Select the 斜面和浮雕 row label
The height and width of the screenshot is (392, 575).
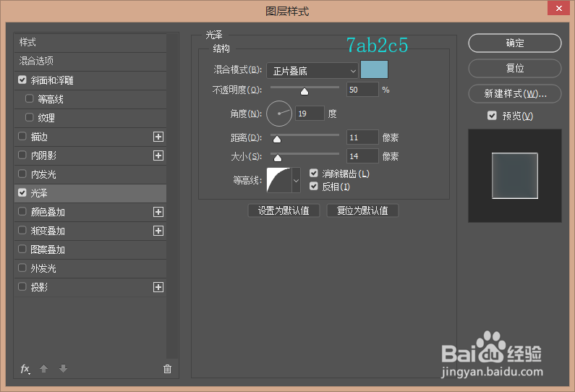[x=52, y=81]
